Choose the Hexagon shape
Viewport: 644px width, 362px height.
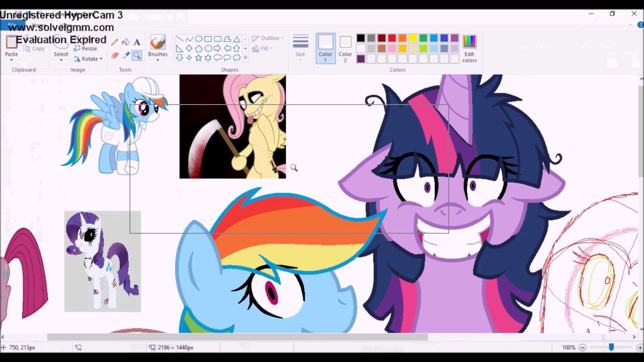click(x=208, y=48)
